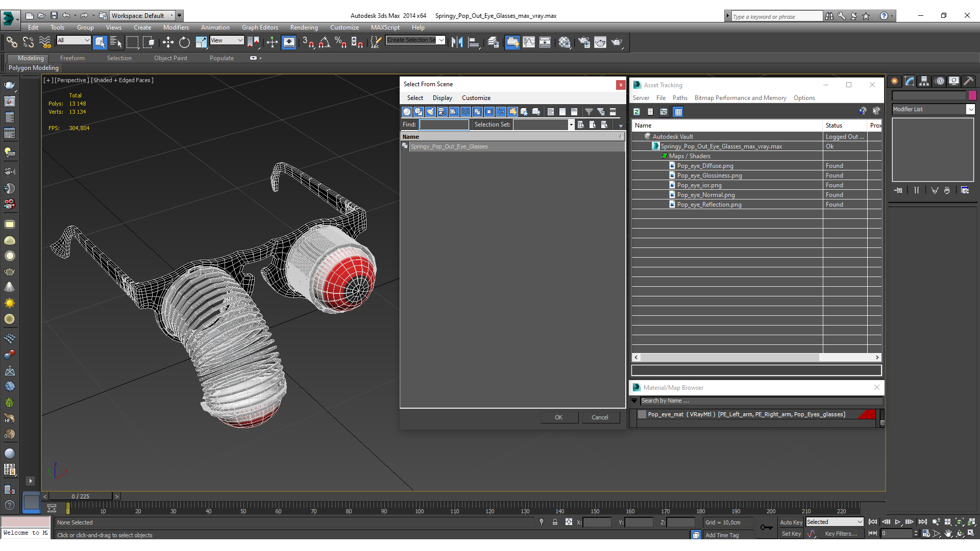Open the Modifier List dropdown

[933, 109]
